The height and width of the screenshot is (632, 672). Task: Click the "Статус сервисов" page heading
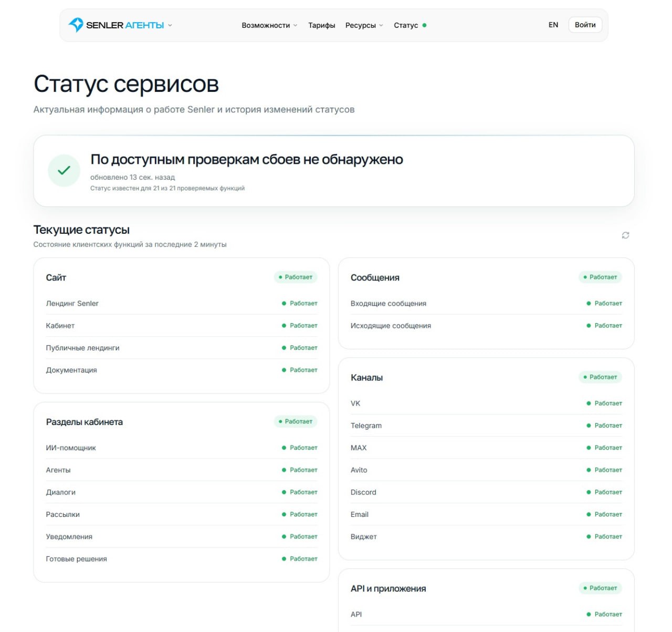pyautogui.click(x=126, y=84)
